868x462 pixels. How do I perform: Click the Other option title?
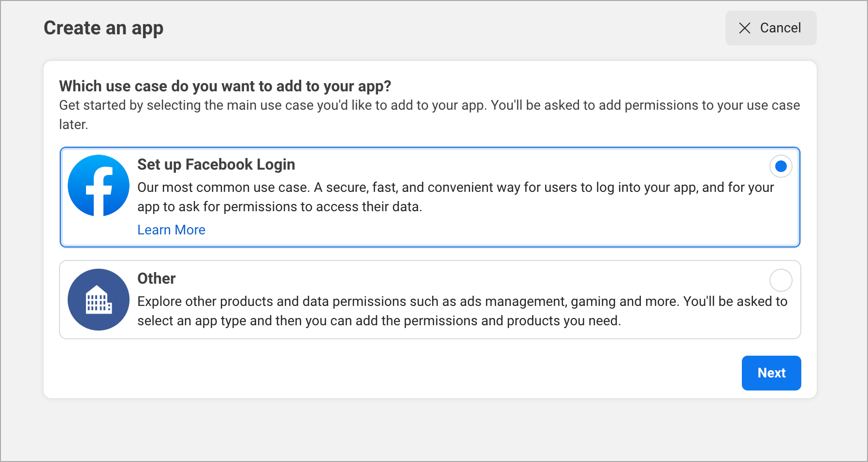point(157,278)
